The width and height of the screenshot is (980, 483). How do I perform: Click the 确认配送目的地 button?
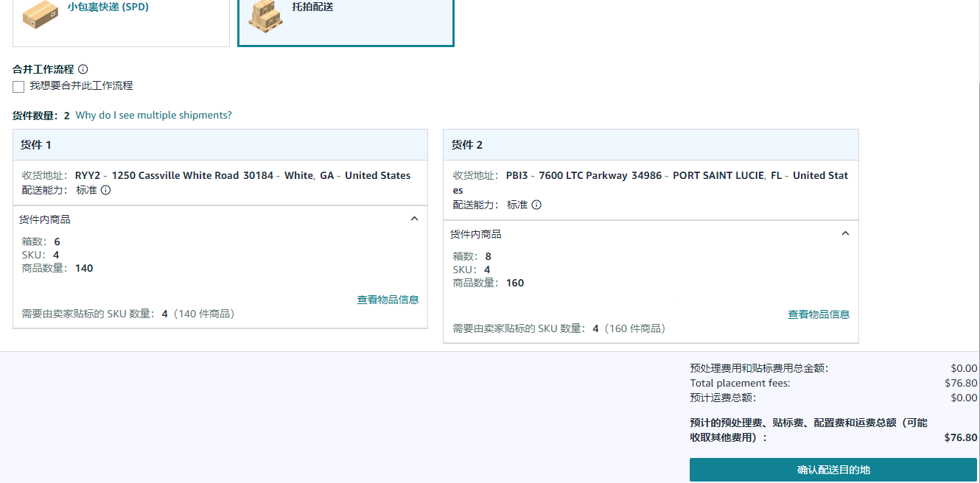(x=833, y=470)
